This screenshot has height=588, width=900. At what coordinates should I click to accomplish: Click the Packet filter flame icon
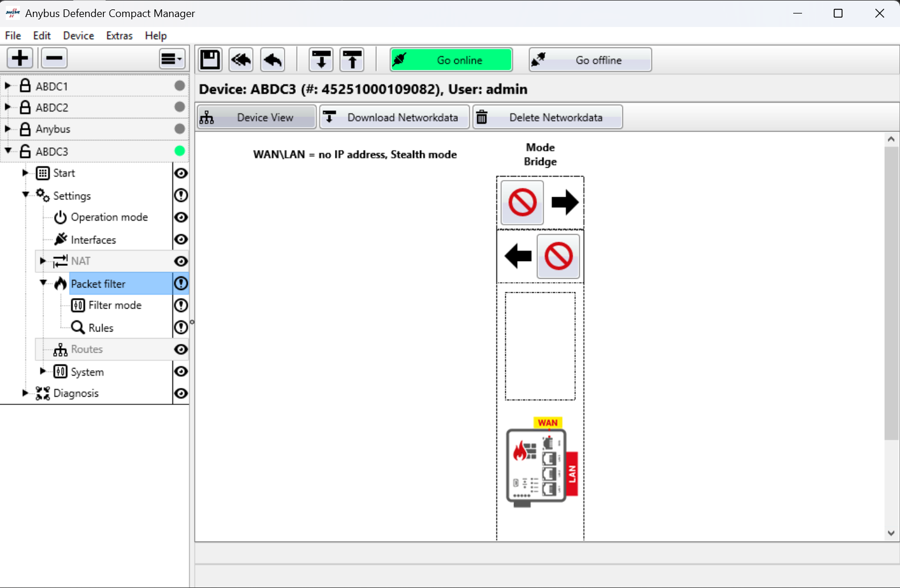(x=60, y=283)
